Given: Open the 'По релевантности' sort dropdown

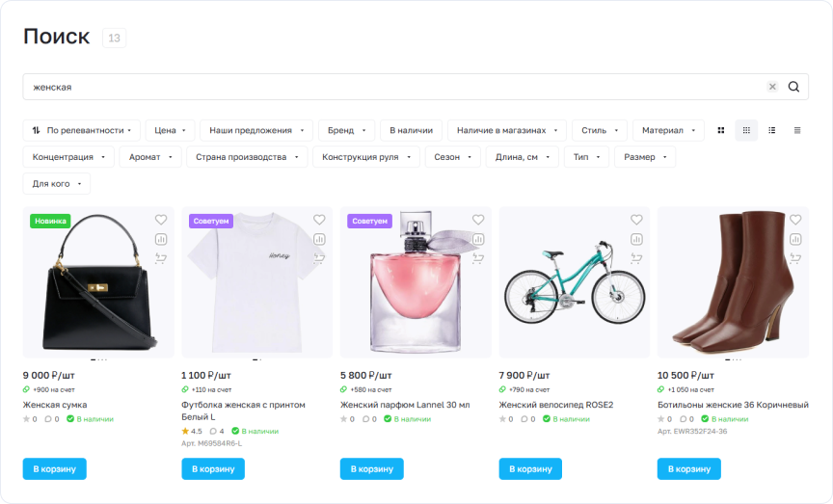Looking at the screenshot, I should click(82, 130).
